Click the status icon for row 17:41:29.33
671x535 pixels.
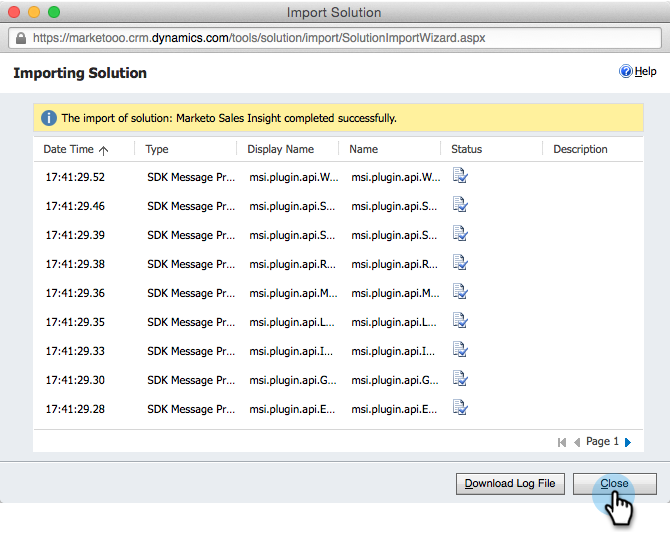point(460,350)
